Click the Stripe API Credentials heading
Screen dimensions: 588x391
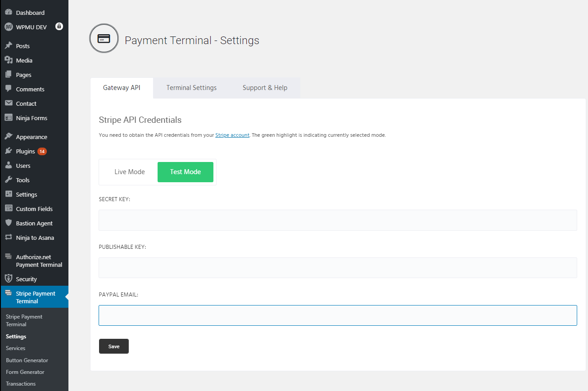tap(140, 120)
